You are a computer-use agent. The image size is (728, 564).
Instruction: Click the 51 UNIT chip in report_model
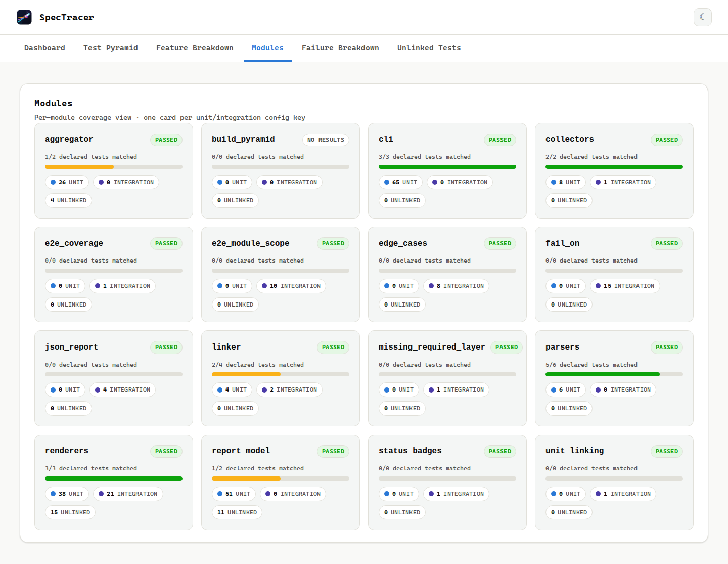[234, 494]
